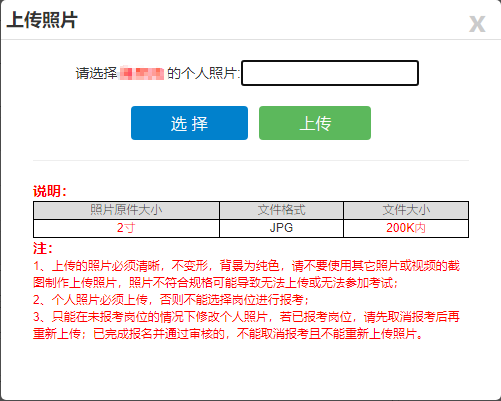Click the JPG table cell

[x=281, y=228]
